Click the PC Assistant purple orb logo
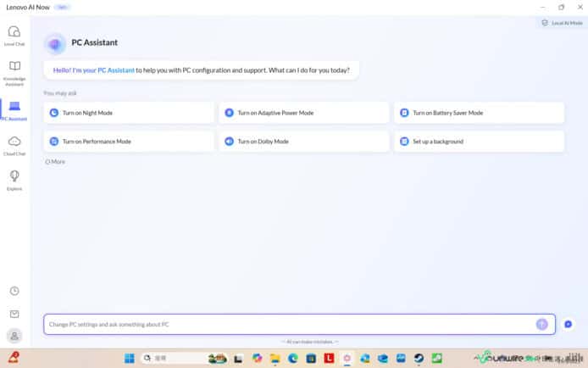Screen dimensions: 588x368 pyautogui.click(x=55, y=44)
